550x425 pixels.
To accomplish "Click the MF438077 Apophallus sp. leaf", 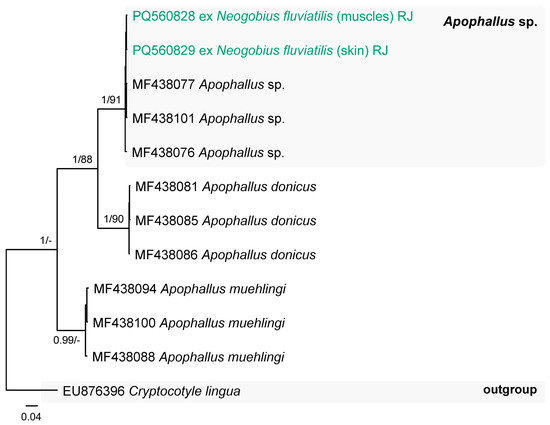I will coord(208,85).
